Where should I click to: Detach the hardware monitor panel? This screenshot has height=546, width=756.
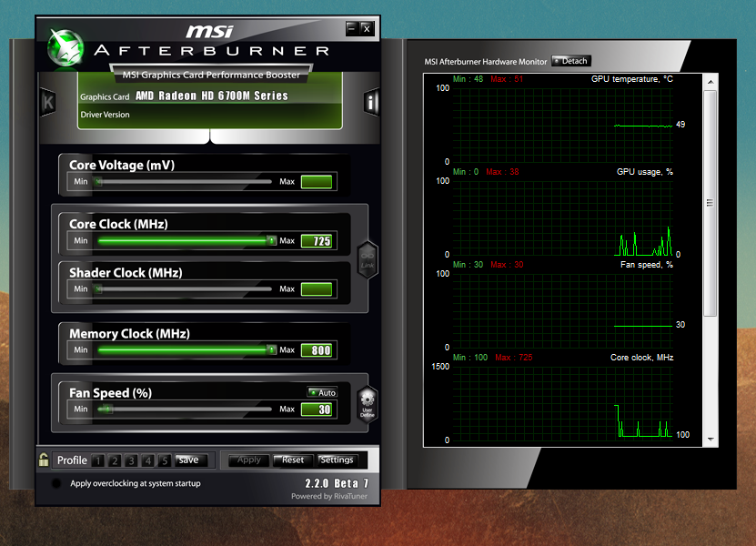coord(570,61)
